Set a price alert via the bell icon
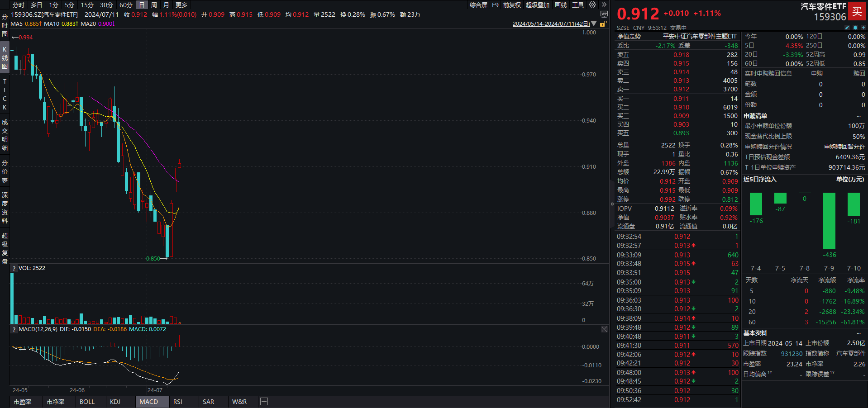This screenshot has width=868, height=408. point(855,27)
